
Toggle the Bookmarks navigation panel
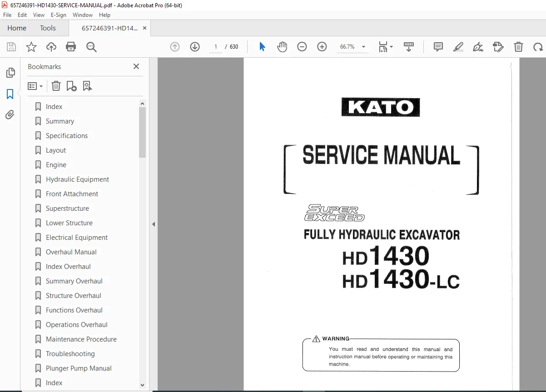coord(10,94)
